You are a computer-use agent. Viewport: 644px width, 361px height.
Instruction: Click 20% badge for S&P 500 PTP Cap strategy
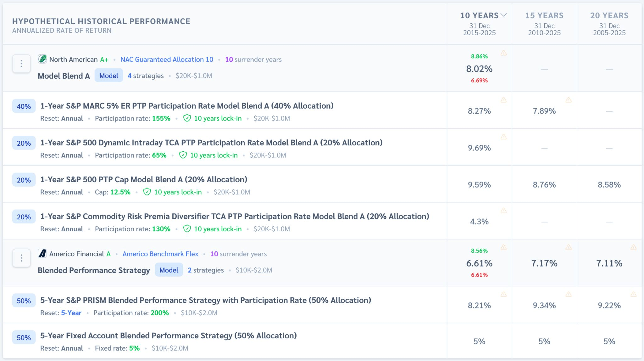click(24, 180)
